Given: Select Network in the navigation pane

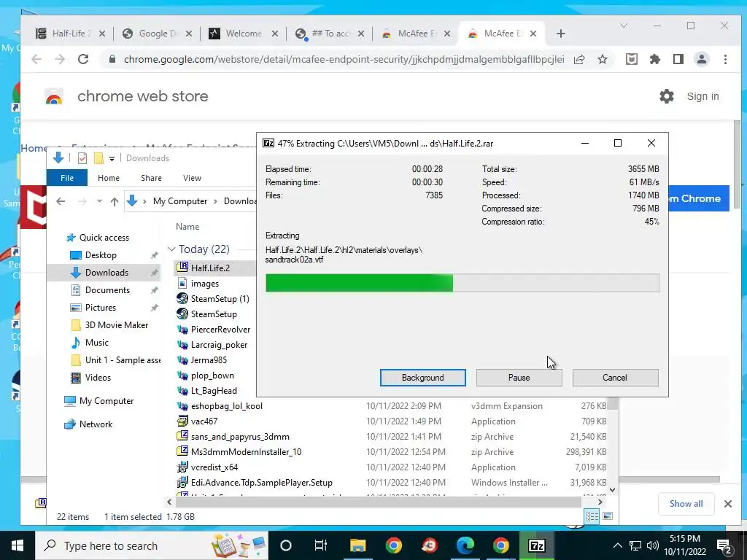Looking at the screenshot, I should pyautogui.click(x=96, y=424).
